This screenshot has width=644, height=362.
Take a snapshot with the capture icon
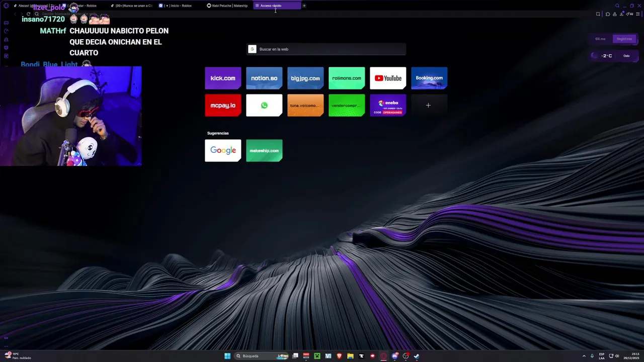point(598,14)
